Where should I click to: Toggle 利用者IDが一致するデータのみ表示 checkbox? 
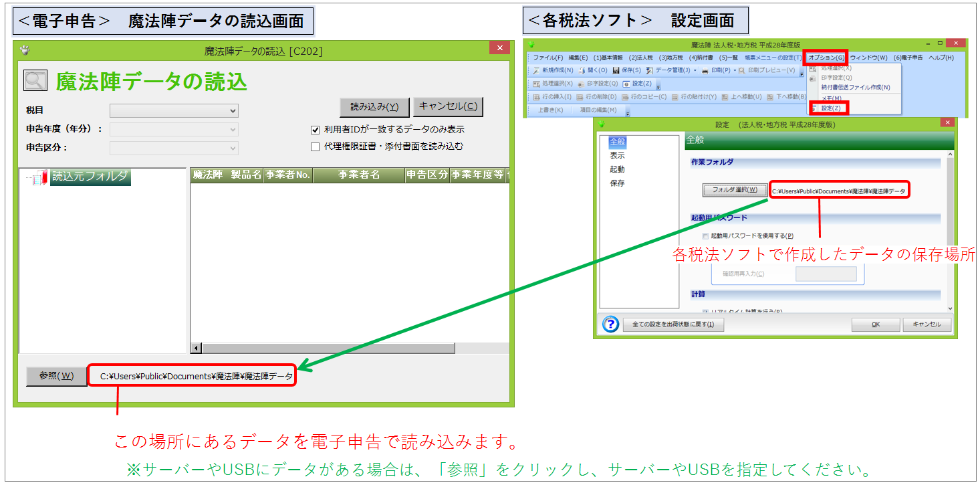[x=316, y=130]
